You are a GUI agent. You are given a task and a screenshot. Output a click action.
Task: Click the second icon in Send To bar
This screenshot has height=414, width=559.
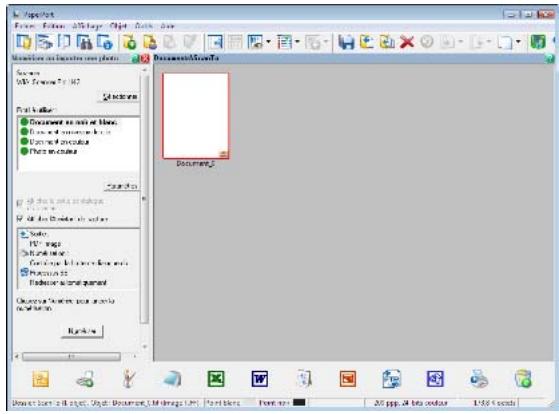[x=85, y=379]
